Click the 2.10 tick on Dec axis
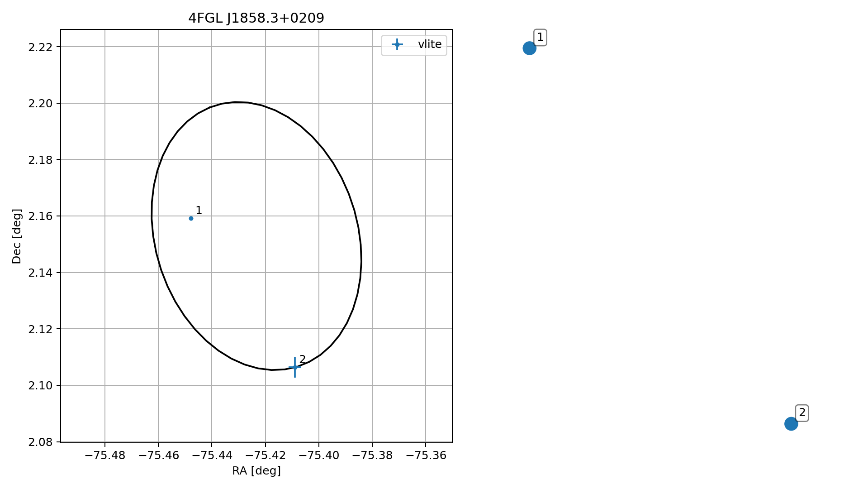The width and height of the screenshot is (868, 489). pos(41,385)
